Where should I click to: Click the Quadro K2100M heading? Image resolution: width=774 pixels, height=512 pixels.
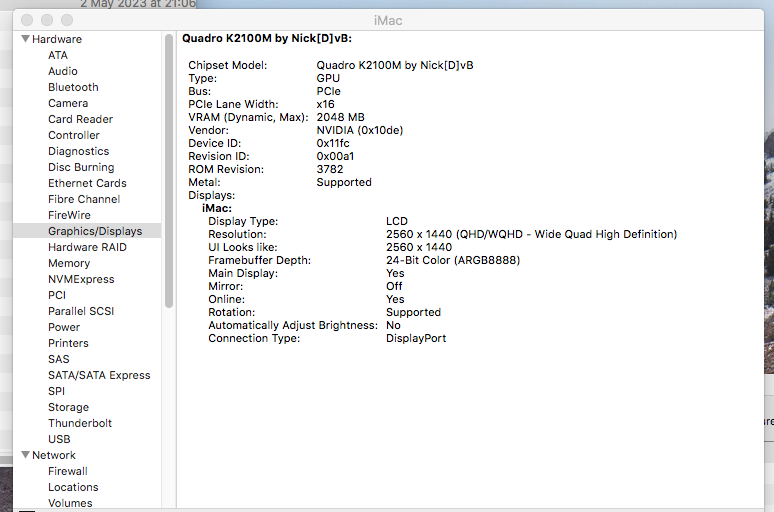point(267,38)
